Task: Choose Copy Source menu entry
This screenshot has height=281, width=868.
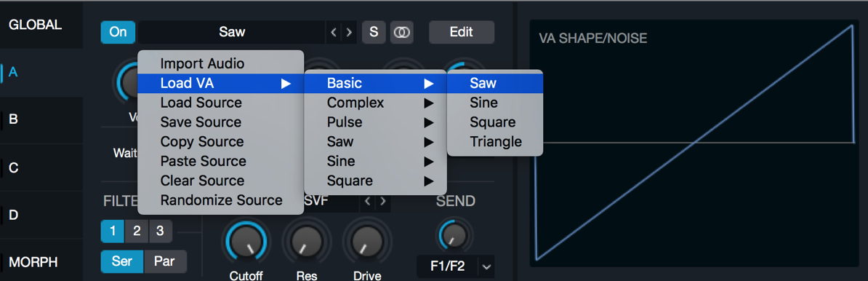Action: coord(220,141)
